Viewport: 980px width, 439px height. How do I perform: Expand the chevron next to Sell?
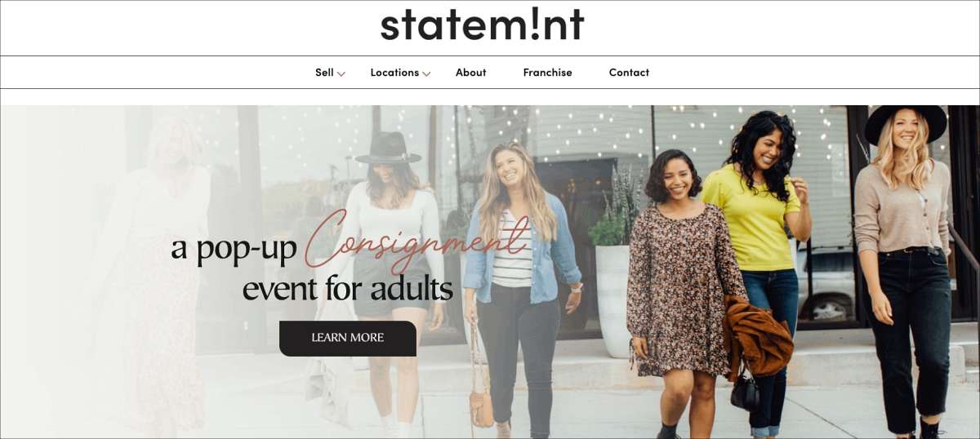341,74
